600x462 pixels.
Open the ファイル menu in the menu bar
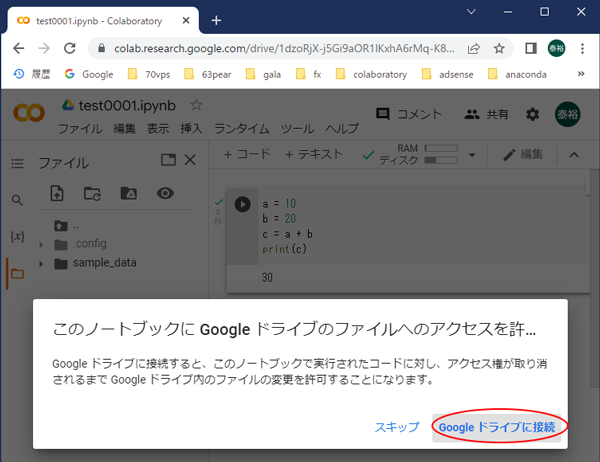click(x=80, y=129)
